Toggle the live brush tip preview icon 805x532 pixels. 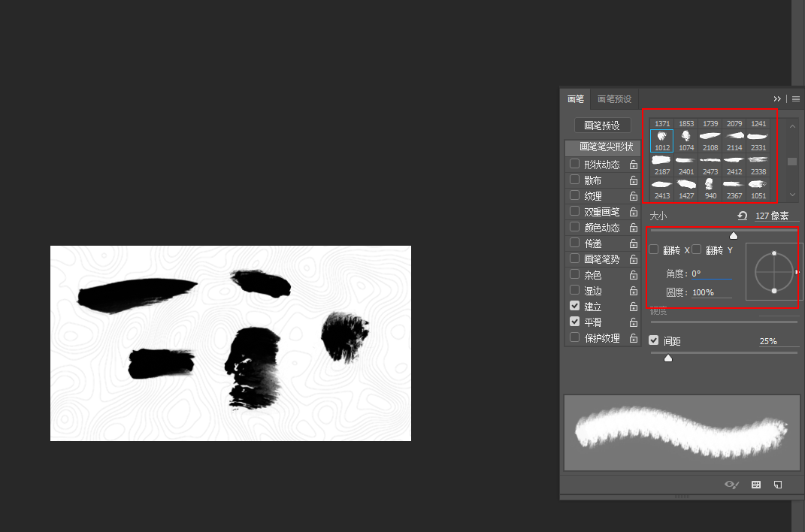point(731,485)
